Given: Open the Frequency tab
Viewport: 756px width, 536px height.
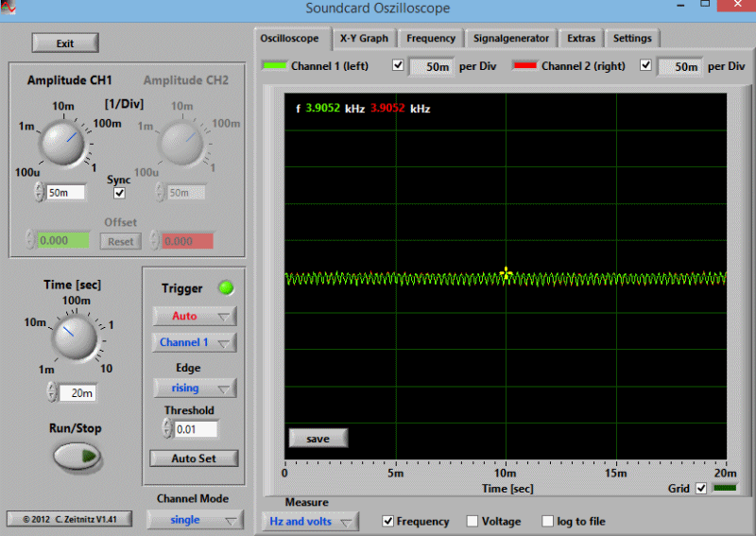Looking at the screenshot, I should point(431,38).
